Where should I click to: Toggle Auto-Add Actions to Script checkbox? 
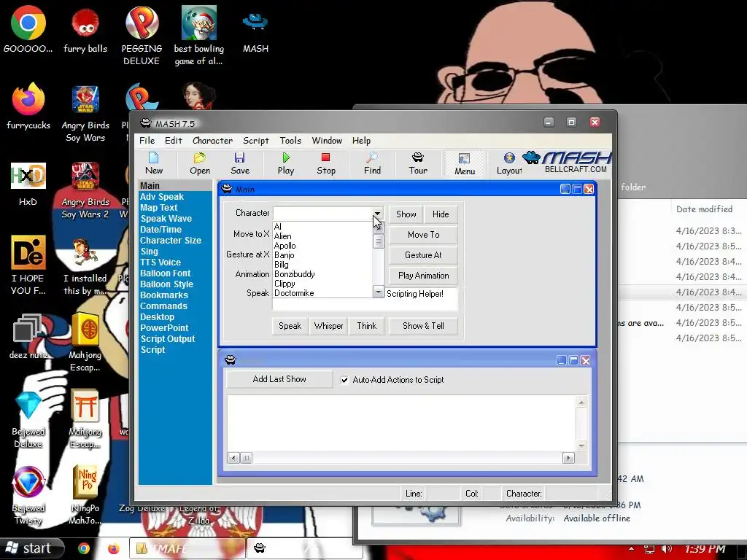coord(344,379)
